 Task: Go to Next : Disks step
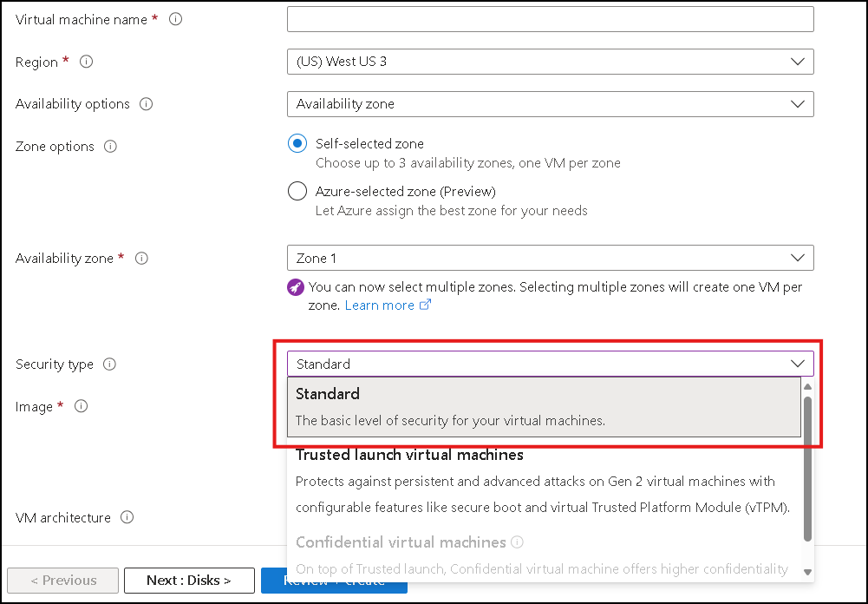point(189,581)
